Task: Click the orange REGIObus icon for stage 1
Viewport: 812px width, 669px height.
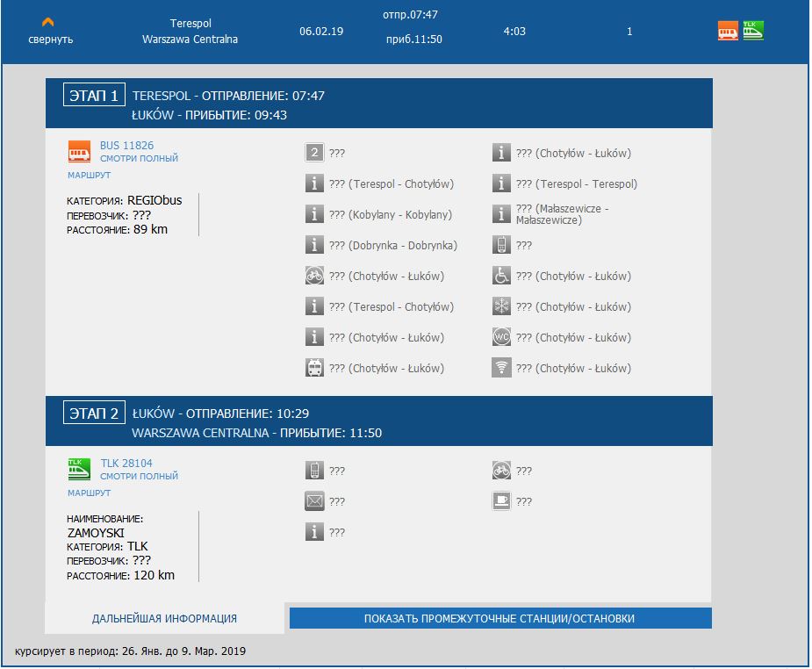Action: coord(80,152)
